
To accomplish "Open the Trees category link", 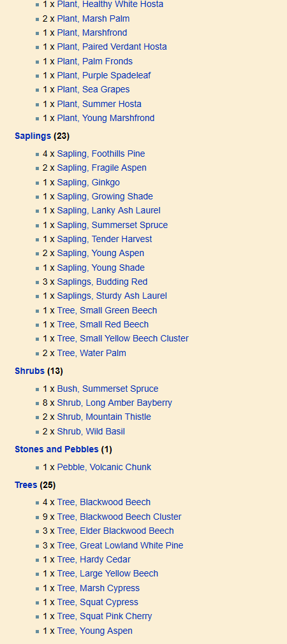I will coord(26,485).
